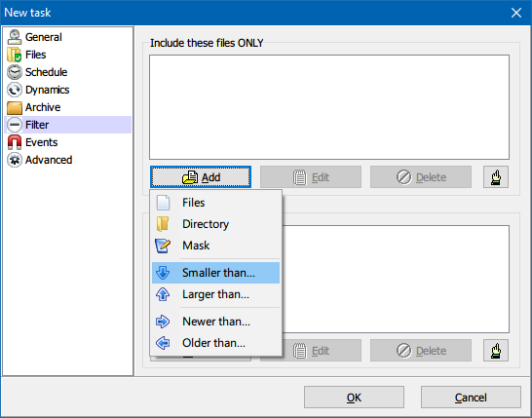Click the hand icon beside upper Delete
Image resolution: width=532 pixels, height=418 pixels.
[496, 177]
